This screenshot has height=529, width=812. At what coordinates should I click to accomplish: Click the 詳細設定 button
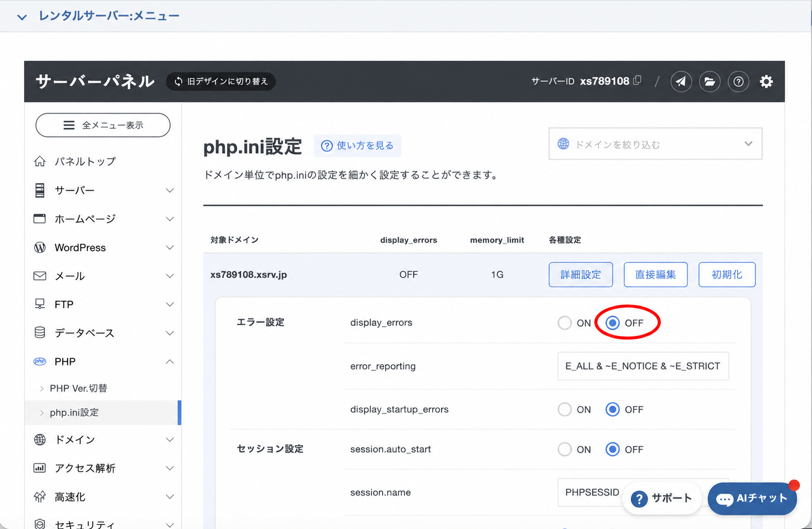(581, 274)
